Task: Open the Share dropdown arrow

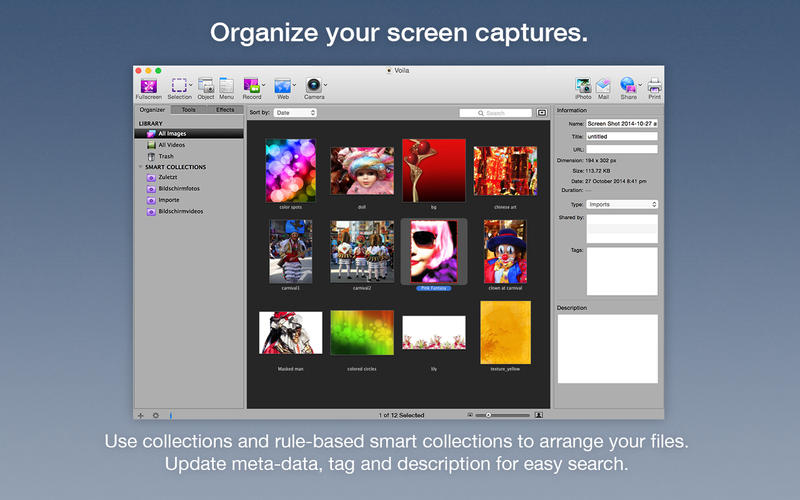Action: pyautogui.click(x=640, y=85)
